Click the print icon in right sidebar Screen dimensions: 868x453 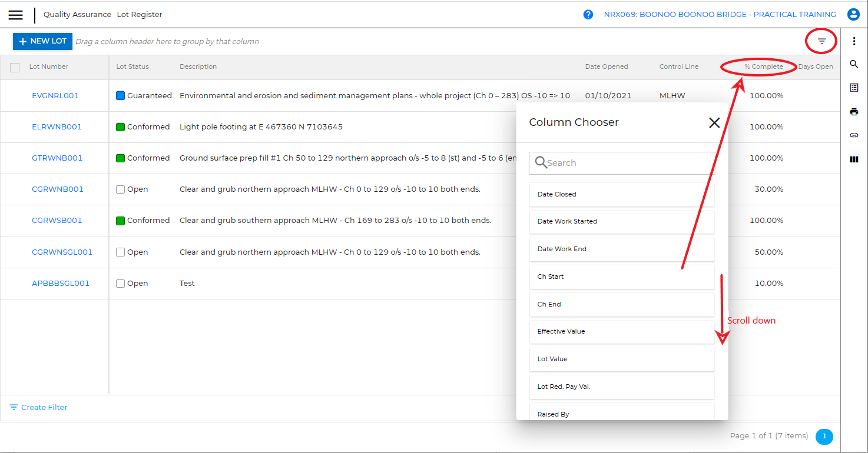[x=854, y=112]
